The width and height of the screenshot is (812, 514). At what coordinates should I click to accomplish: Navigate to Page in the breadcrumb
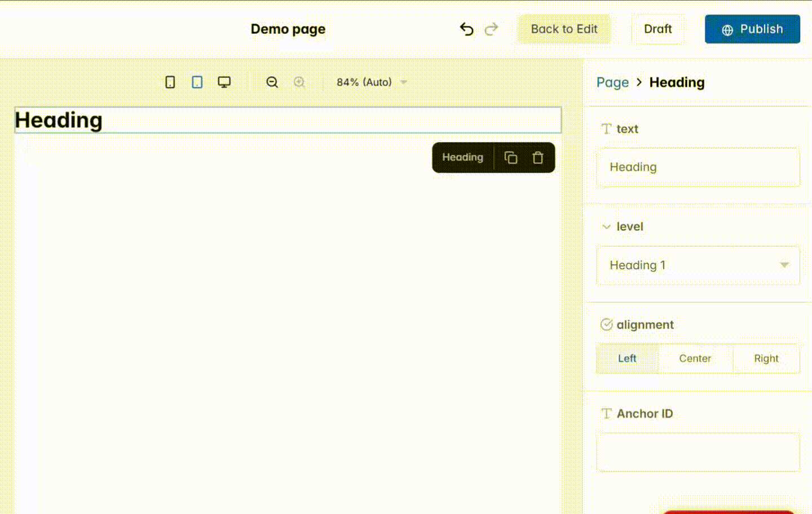point(612,82)
